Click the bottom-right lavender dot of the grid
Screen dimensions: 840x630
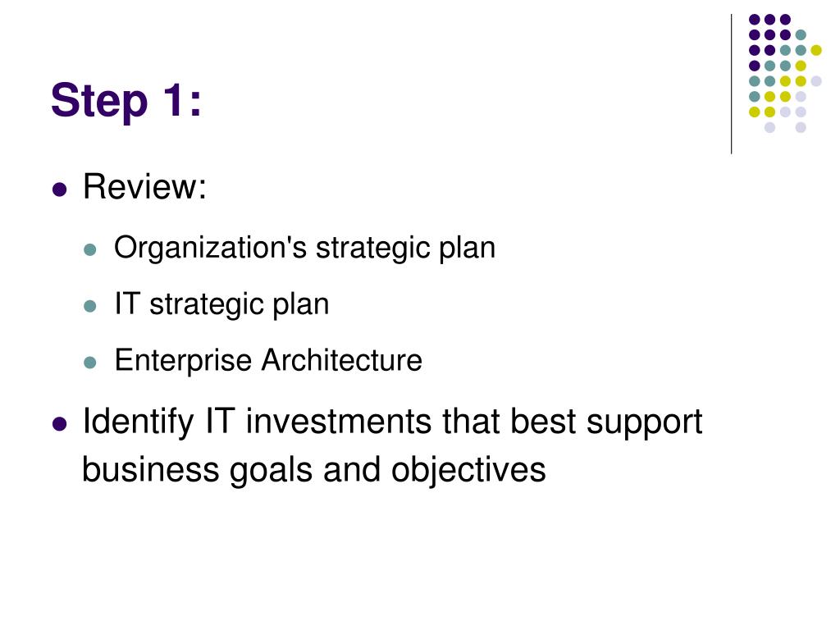tap(801, 127)
